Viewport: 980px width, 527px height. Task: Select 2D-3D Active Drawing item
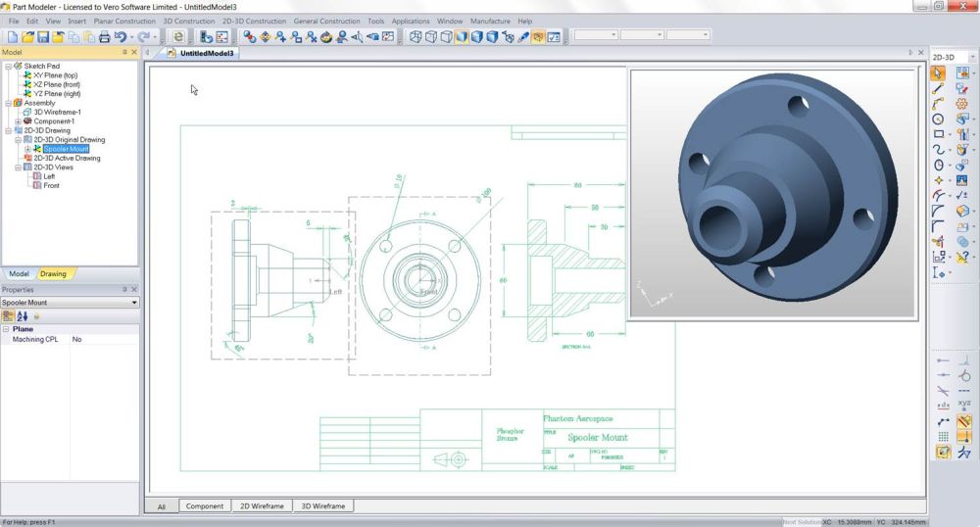[x=67, y=158]
